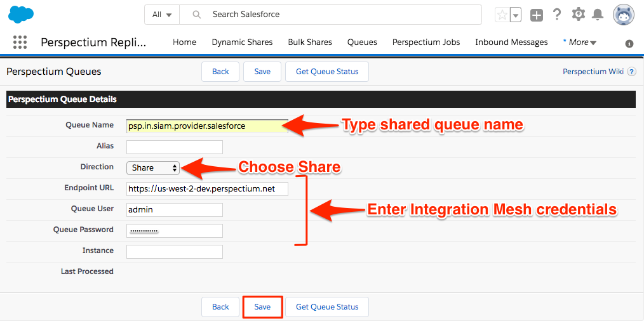
Task: Go to the Home tab
Action: click(184, 42)
